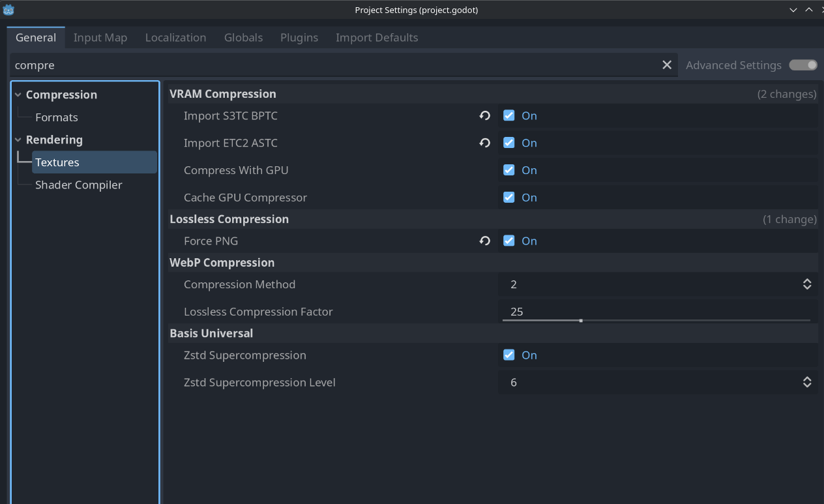
Task: Adjust Compression Method stepper arrows
Action: [x=807, y=284]
